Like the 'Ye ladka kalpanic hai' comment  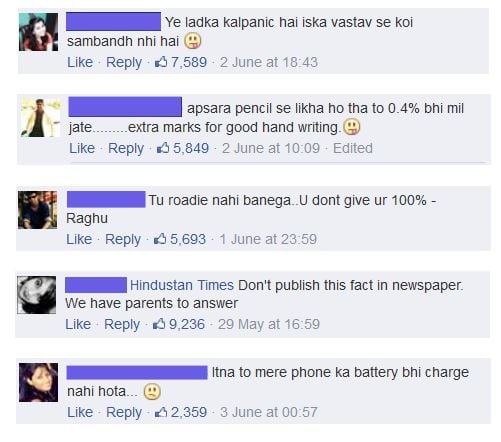point(80,62)
